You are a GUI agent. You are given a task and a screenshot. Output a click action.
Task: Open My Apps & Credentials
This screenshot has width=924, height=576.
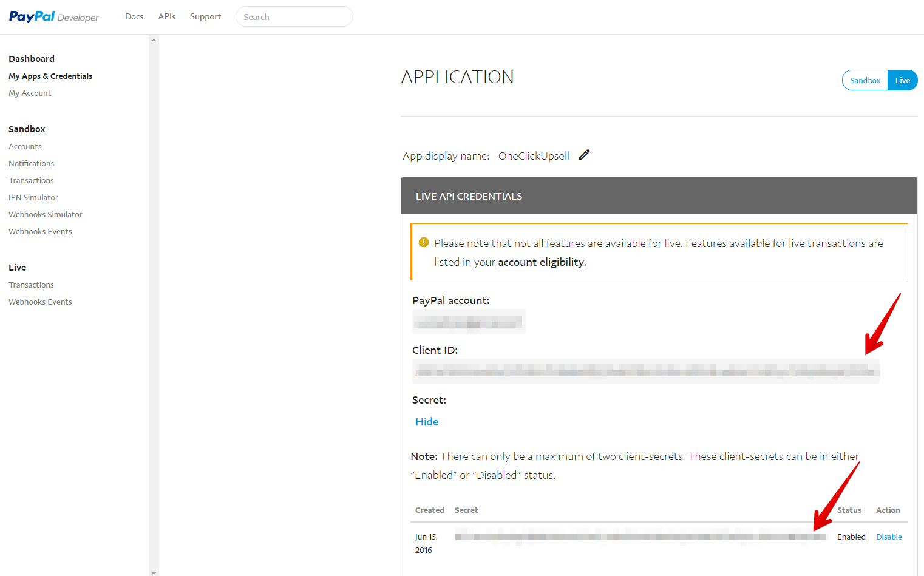click(50, 76)
